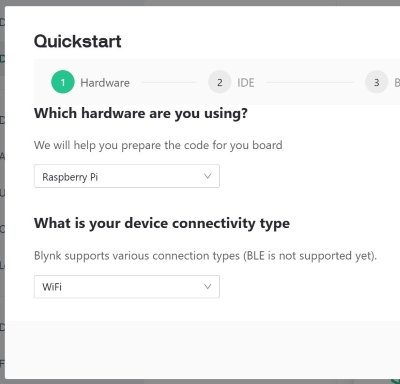This screenshot has height=384, width=400.
Task: Go to the Hardware step label
Action: 105,83
